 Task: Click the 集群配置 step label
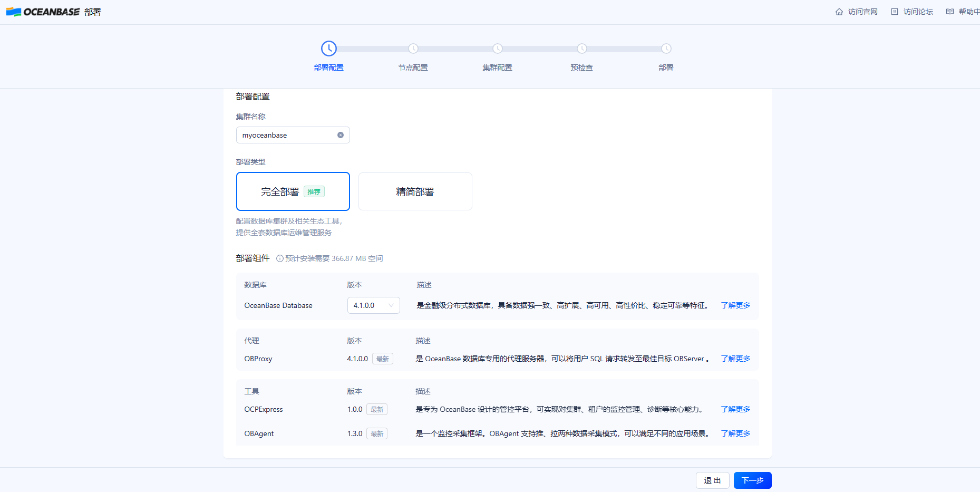[498, 67]
